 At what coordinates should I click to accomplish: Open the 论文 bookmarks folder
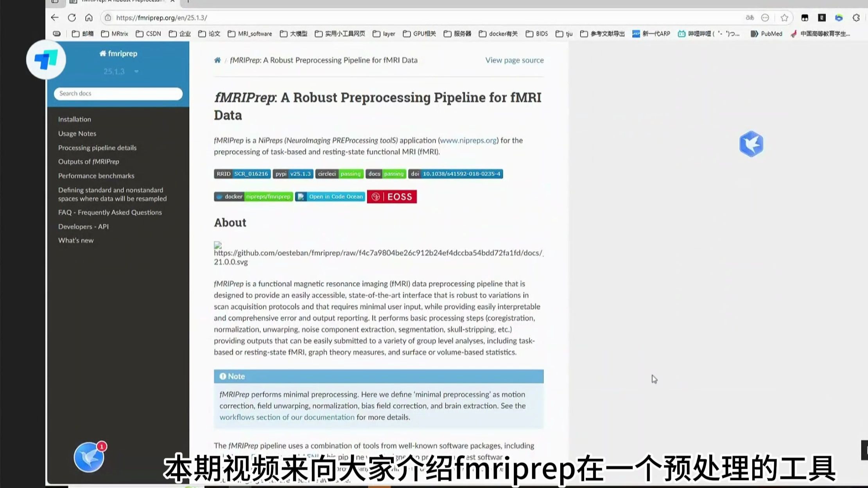tap(209, 34)
